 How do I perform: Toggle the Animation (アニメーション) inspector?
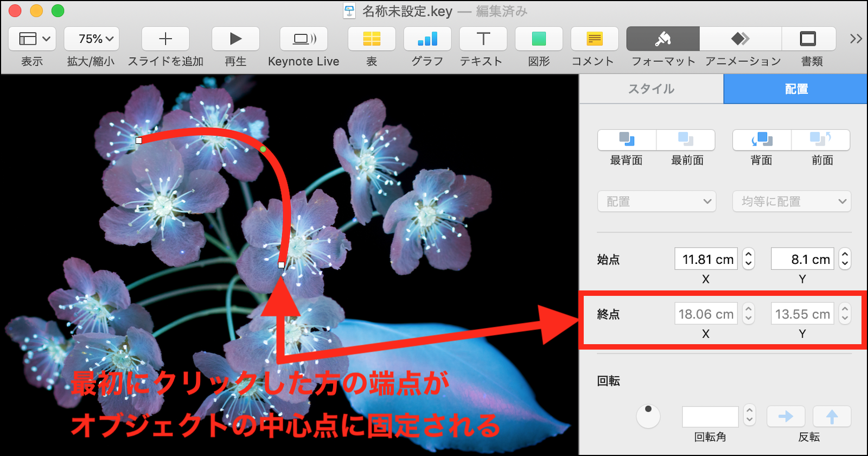click(741, 39)
